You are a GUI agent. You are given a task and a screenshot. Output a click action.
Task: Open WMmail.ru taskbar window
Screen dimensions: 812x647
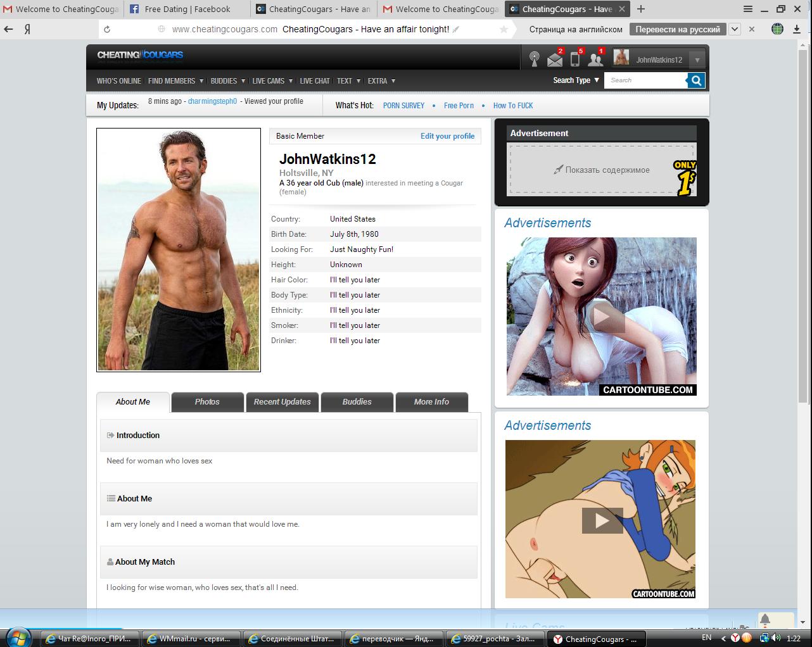click(x=190, y=639)
